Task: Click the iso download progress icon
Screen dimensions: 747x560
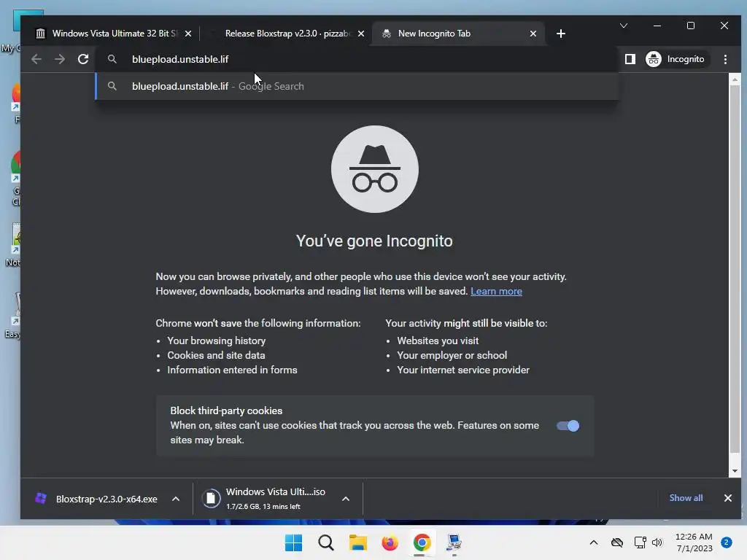Action: (x=211, y=499)
